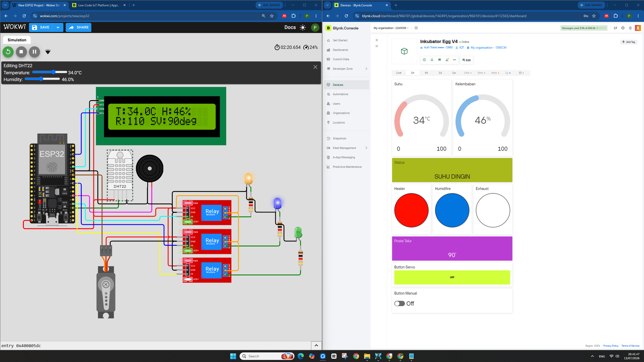Open organization settings gear in Blynk header
The width and height of the screenshot is (644, 362).
pos(416,28)
